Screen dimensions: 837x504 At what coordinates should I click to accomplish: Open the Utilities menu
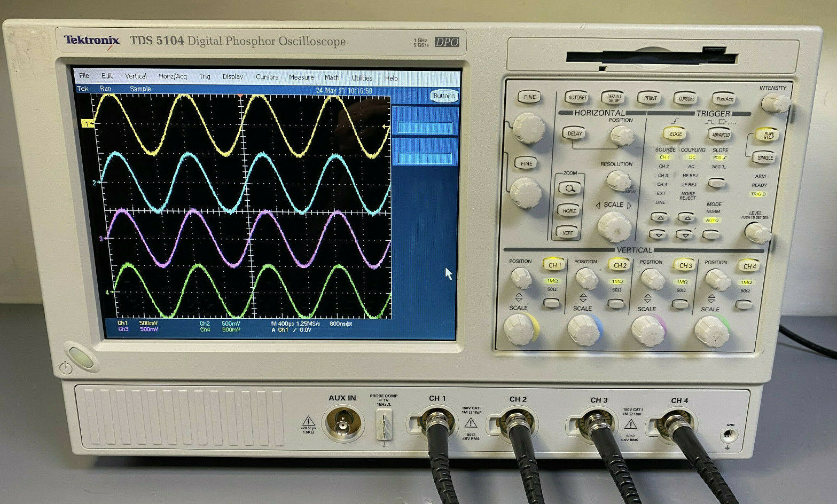[362, 78]
